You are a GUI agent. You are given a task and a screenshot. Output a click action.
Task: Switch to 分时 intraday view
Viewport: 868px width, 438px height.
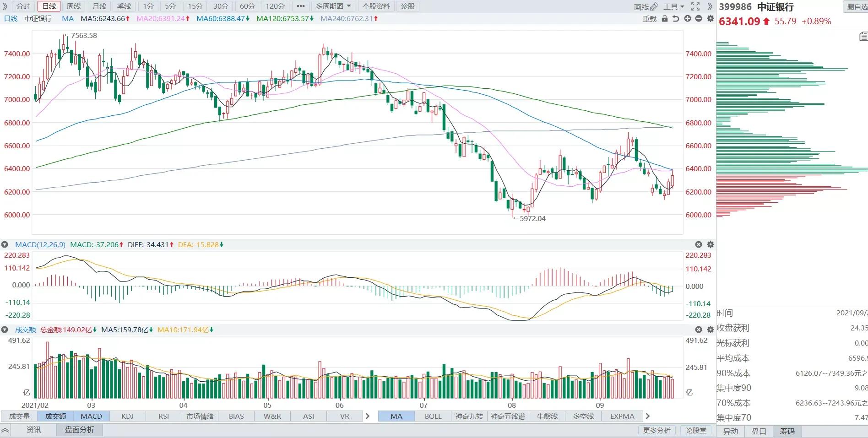[23, 6]
